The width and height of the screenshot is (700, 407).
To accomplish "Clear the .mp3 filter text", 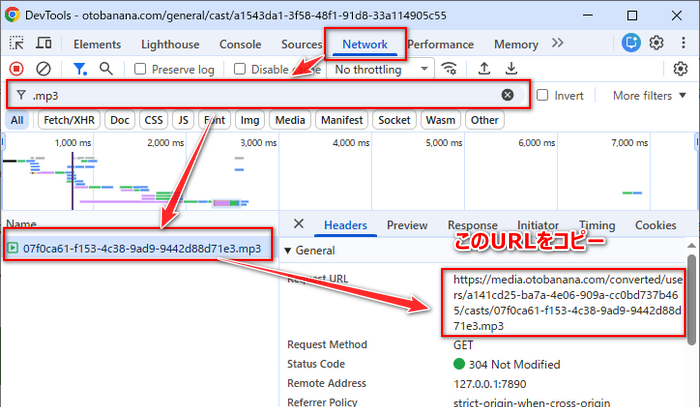I will (507, 95).
